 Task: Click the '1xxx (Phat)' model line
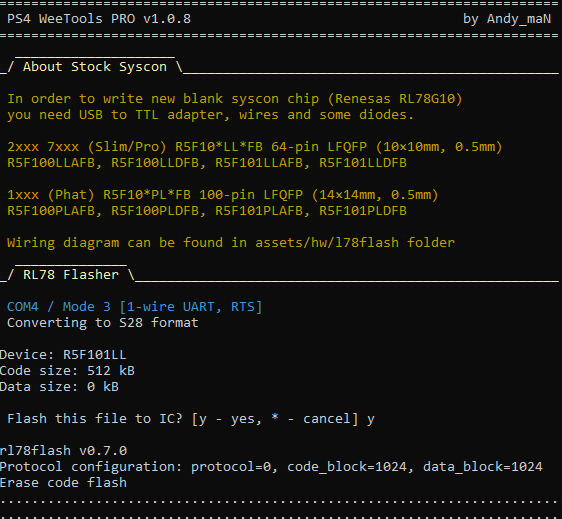tap(223, 195)
